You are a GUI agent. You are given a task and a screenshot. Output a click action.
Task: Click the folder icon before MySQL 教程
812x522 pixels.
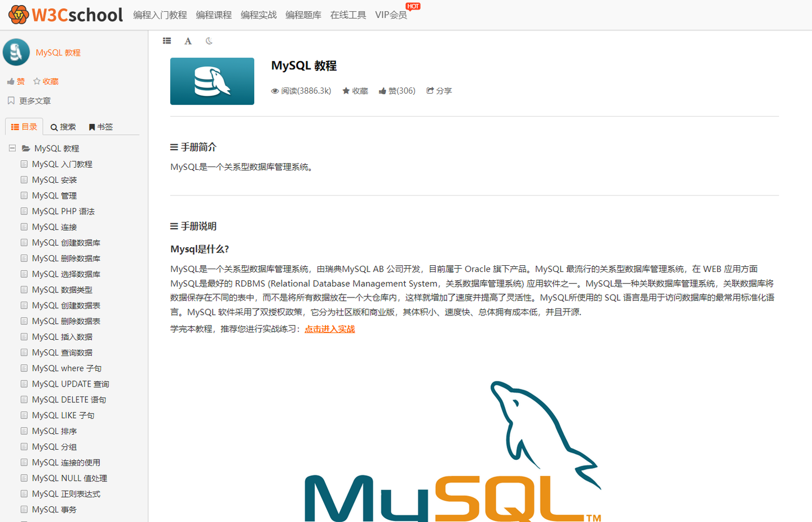[x=26, y=148]
